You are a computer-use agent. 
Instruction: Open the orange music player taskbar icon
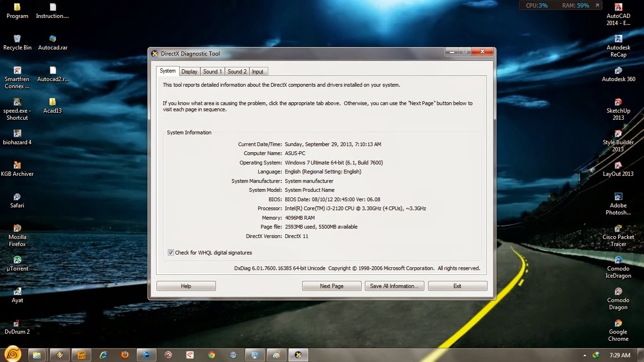[x=81, y=355]
